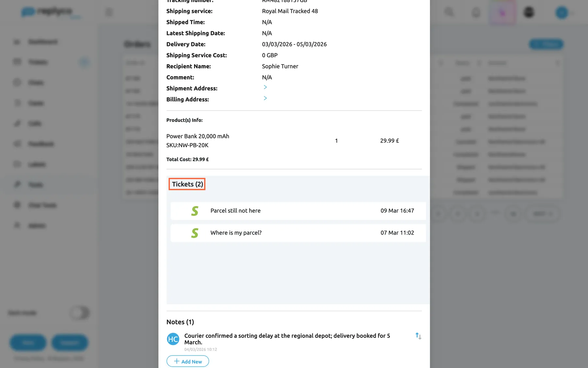Click the SKU:NW-PB-20K text
Image resolution: width=588 pixels, height=368 pixels.
tap(187, 145)
